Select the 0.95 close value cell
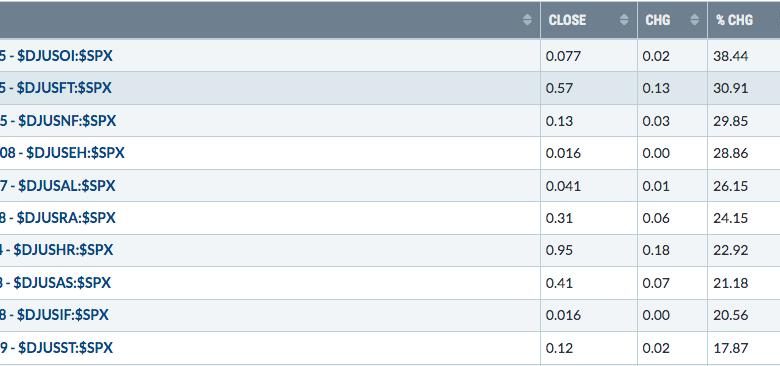Screen dimensions: 780x366 pyautogui.click(x=588, y=250)
